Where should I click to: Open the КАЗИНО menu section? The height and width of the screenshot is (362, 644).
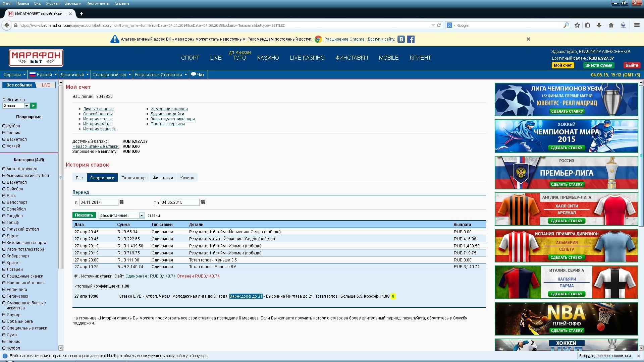coord(268,58)
